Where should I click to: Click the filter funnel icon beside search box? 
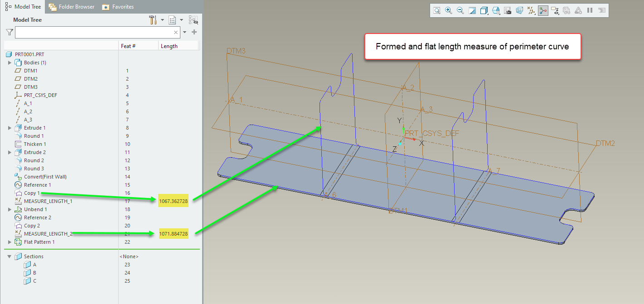click(9, 32)
